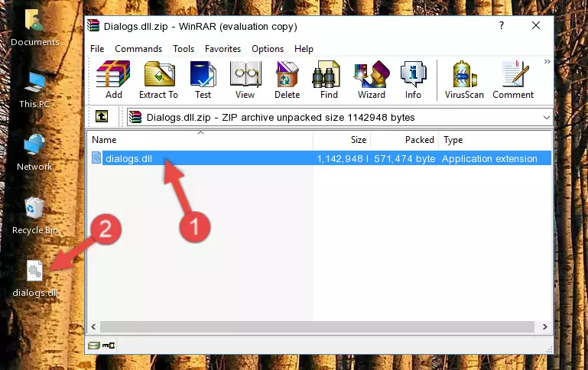Click the horizontal scrollbar right arrow
This screenshot has width=588, height=370.
click(545, 326)
